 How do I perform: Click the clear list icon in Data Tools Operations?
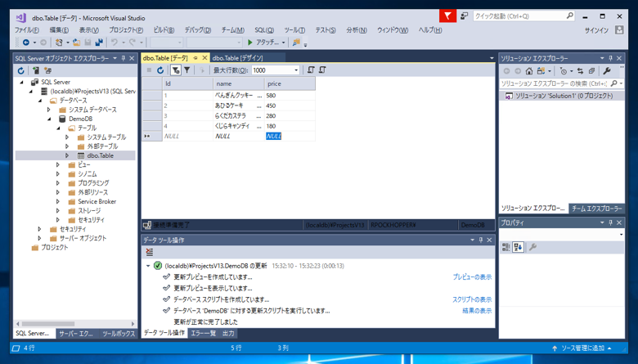pos(150,253)
